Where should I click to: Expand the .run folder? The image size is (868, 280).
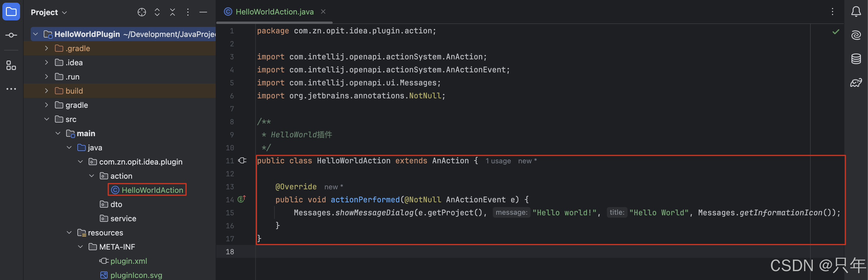(46, 77)
